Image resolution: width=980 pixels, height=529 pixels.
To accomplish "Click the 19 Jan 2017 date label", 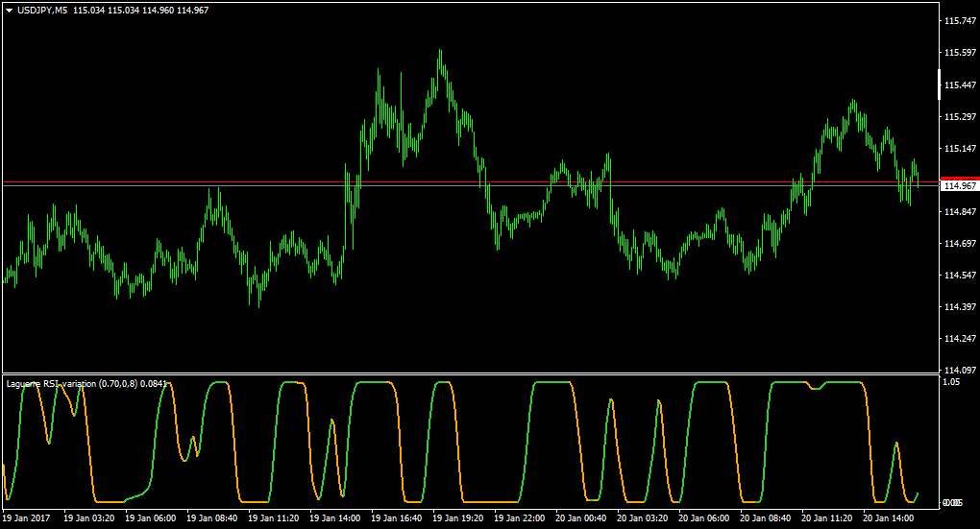I will [x=26, y=517].
